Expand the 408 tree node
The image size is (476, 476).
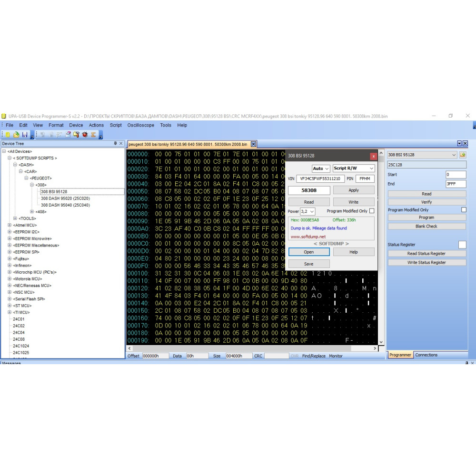pyautogui.click(x=32, y=212)
